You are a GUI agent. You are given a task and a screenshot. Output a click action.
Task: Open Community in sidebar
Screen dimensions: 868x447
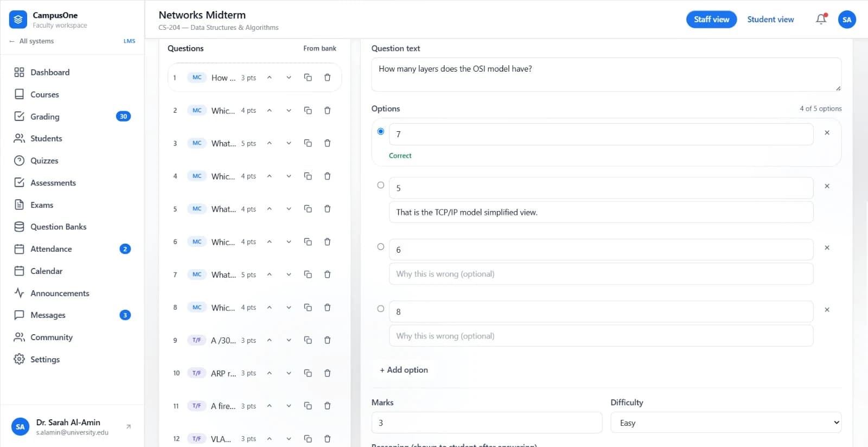(x=72, y=337)
